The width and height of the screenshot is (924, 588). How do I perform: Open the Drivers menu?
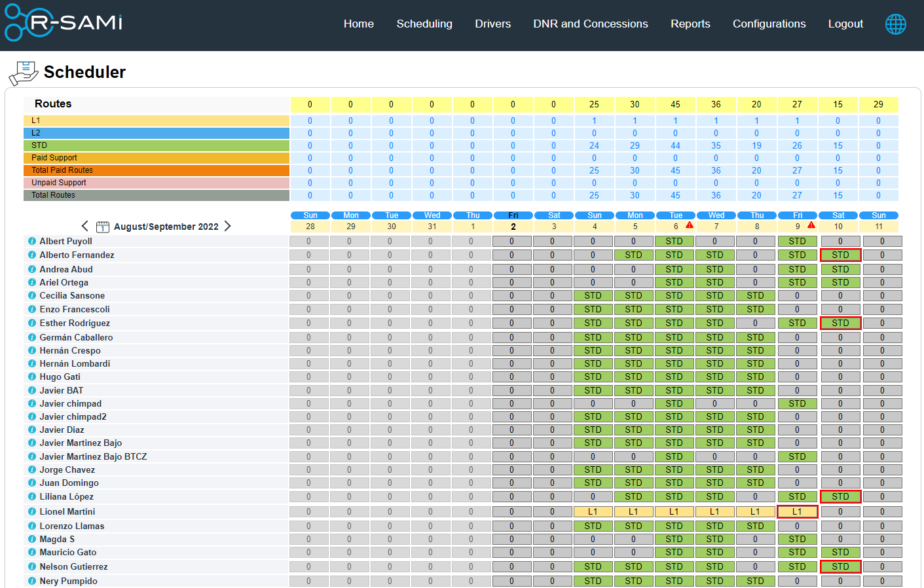492,24
